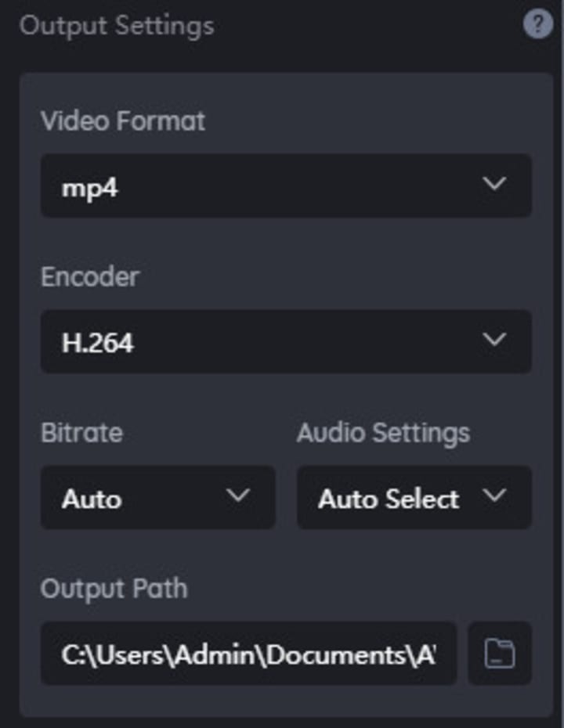
Task: Click the Output Path label
Action: tap(114, 589)
